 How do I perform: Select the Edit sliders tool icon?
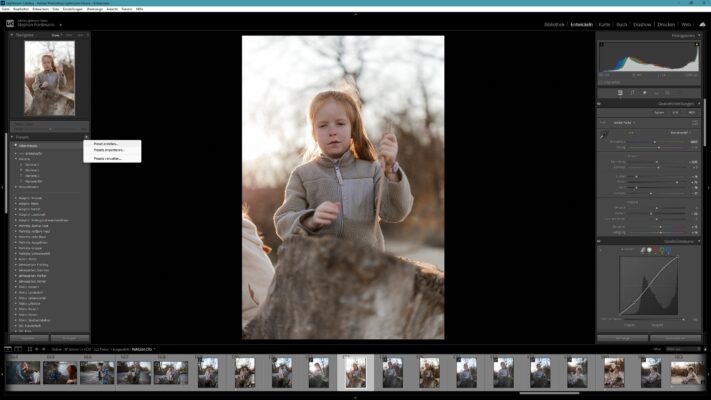tap(620, 93)
